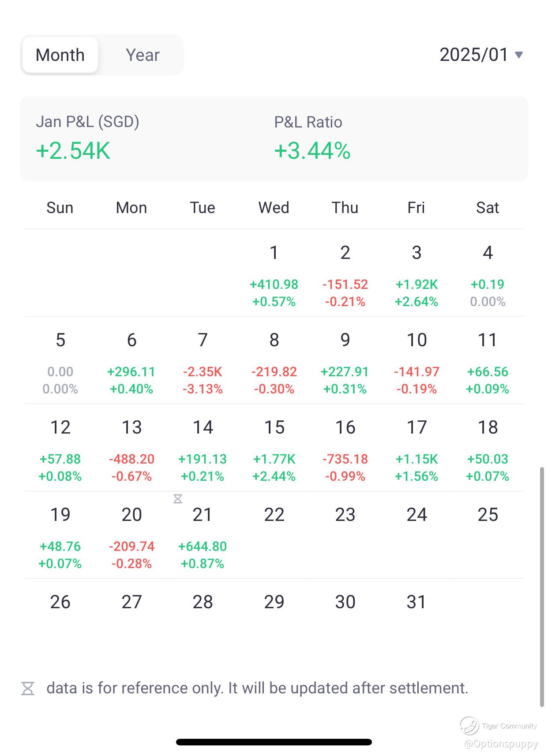548x756 pixels.
Task: Click hourglass icon beside settlement disclaimer
Action: pyautogui.click(x=28, y=688)
